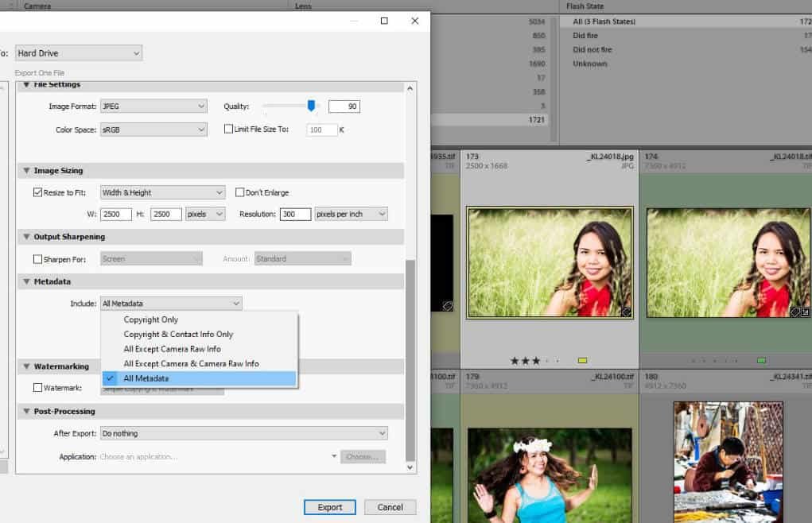Select photo 173 thumbnail _KL24018.jpg

point(550,263)
